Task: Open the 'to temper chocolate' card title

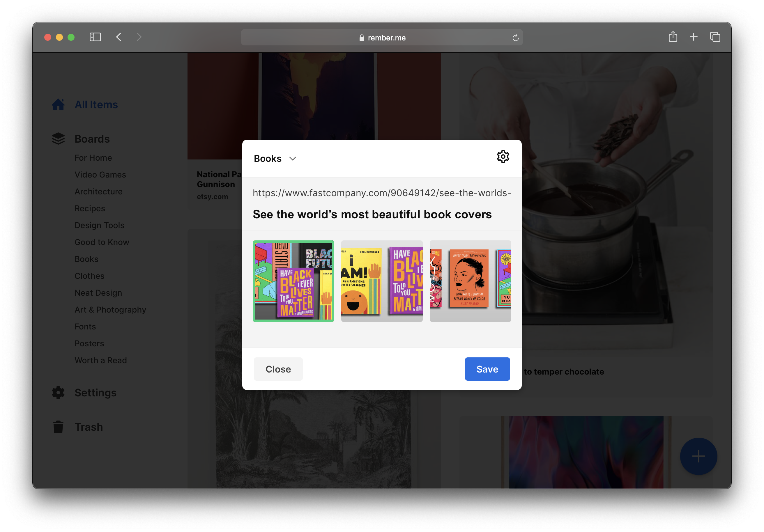Action: pyautogui.click(x=563, y=372)
